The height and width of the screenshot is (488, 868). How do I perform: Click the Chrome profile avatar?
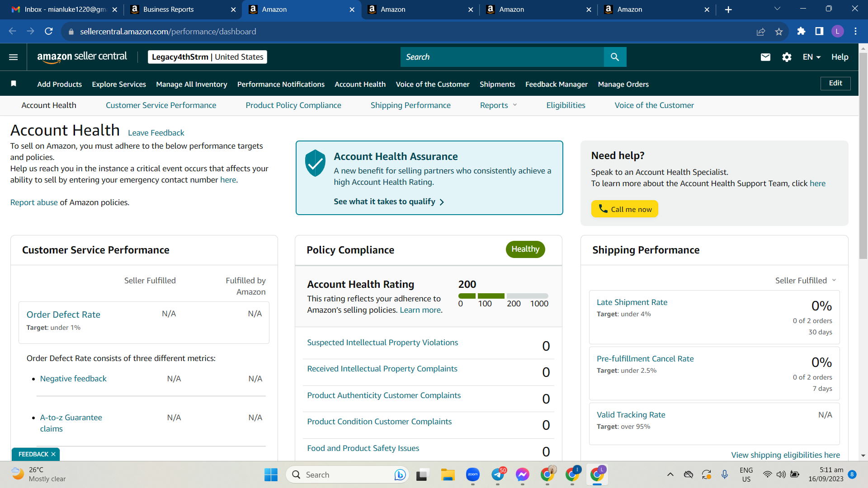click(837, 31)
